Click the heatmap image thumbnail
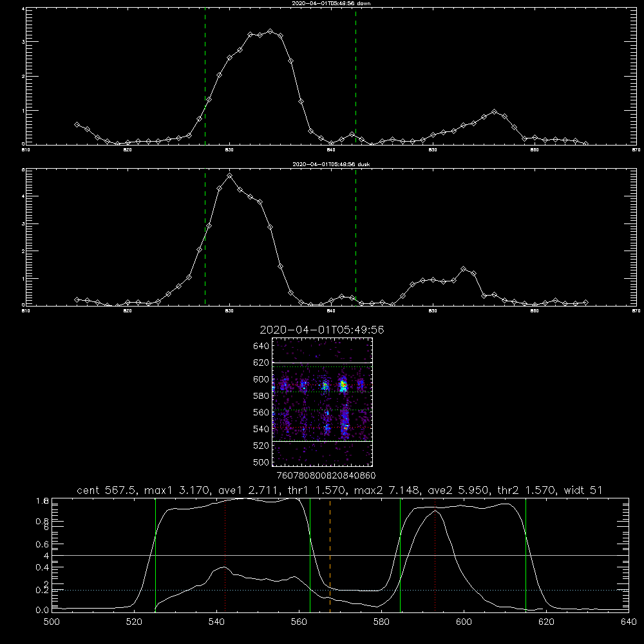The width and height of the screenshot is (644, 644). [322, 402]
